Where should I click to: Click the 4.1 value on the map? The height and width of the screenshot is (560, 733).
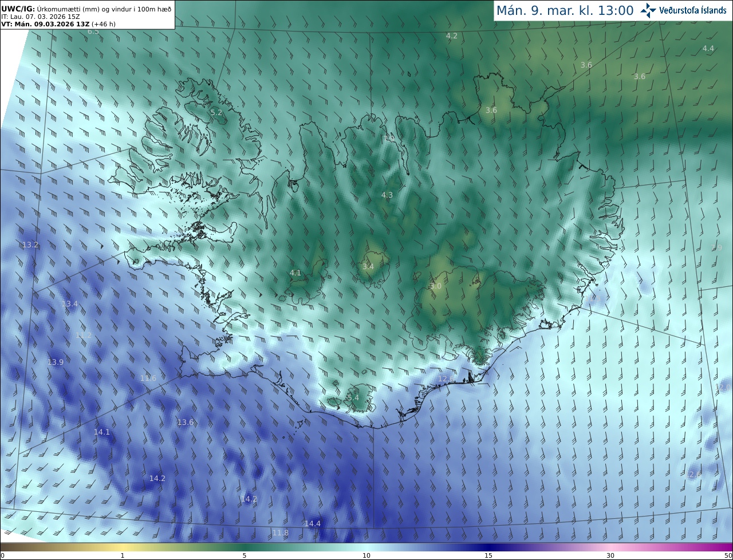295,273
